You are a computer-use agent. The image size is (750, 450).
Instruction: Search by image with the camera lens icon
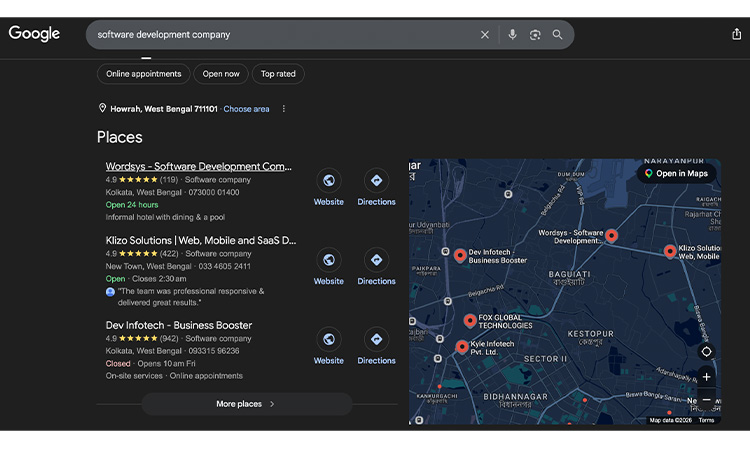click(535, 34)
